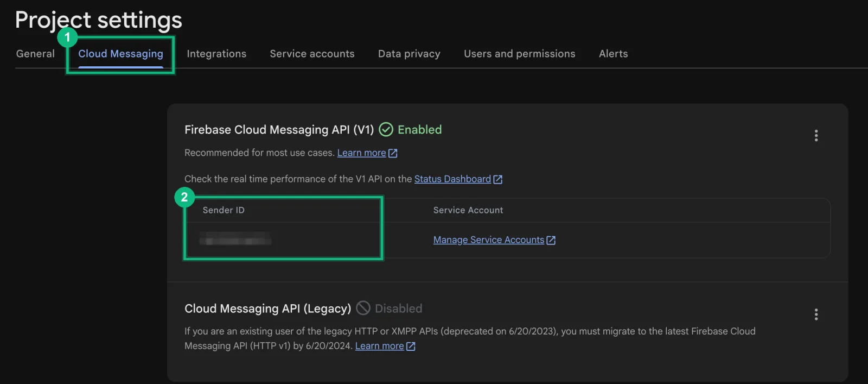Go to the Data privacy tab

point(409,54)
